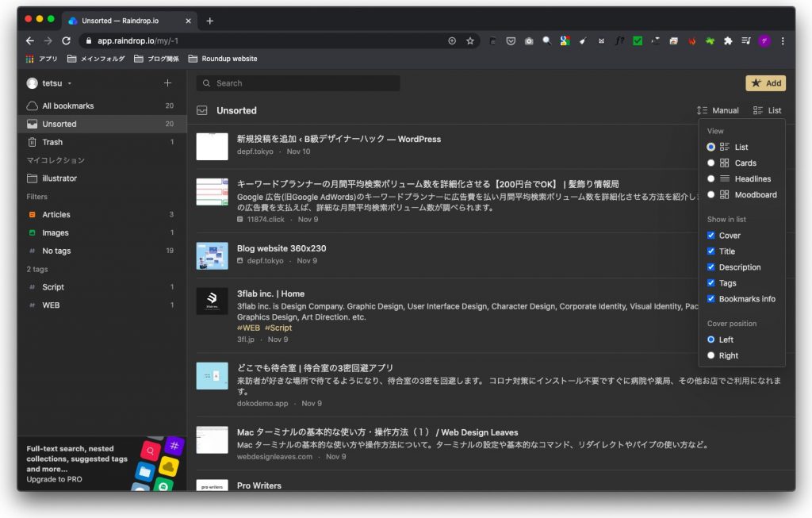Uncheck the Cover checkbox
The height and width of the screenshot is (518, 812).
[711, 235]
